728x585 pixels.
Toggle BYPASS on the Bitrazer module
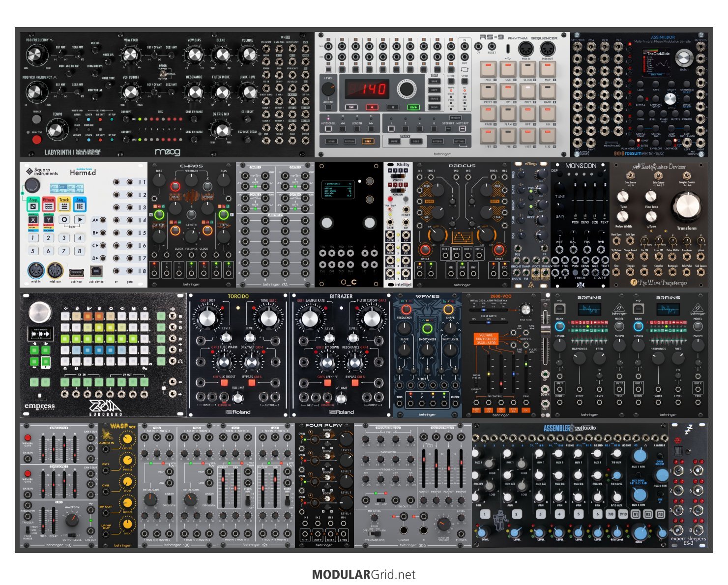[355, 382]
